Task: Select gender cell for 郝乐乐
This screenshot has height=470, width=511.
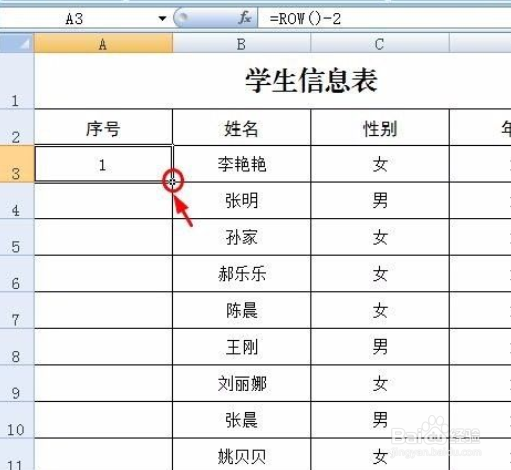Action: [380, 274]
